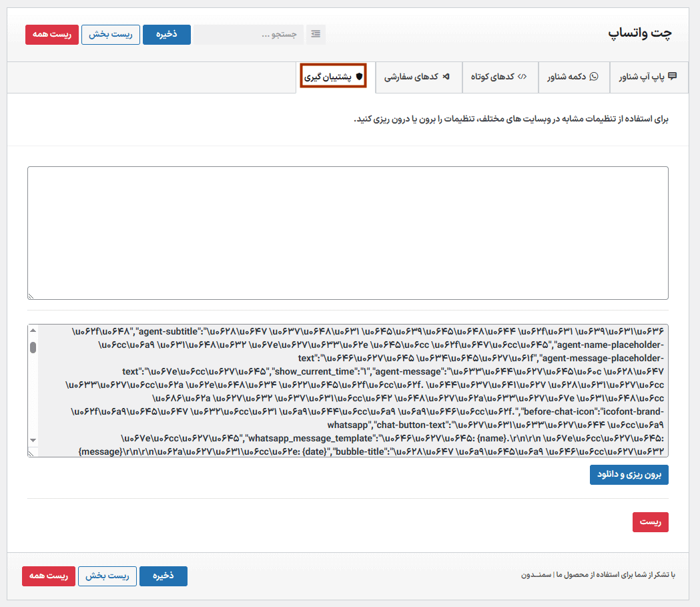The width and height of the screenshot is (700, 607).
Task: Click the bottom red ریست همه button
Action: click(x=49, y=576)
